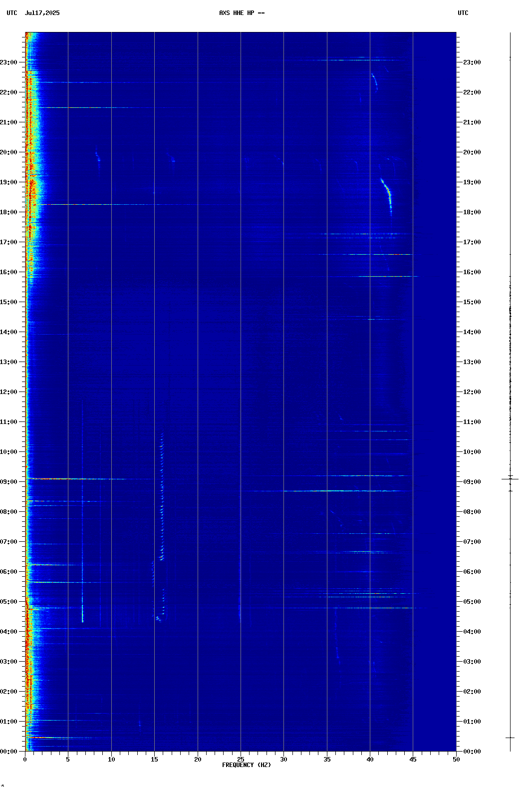Select the 17:00 label on the right axis
The width and height of the screenshot is (532, 791).
point(472,242)
